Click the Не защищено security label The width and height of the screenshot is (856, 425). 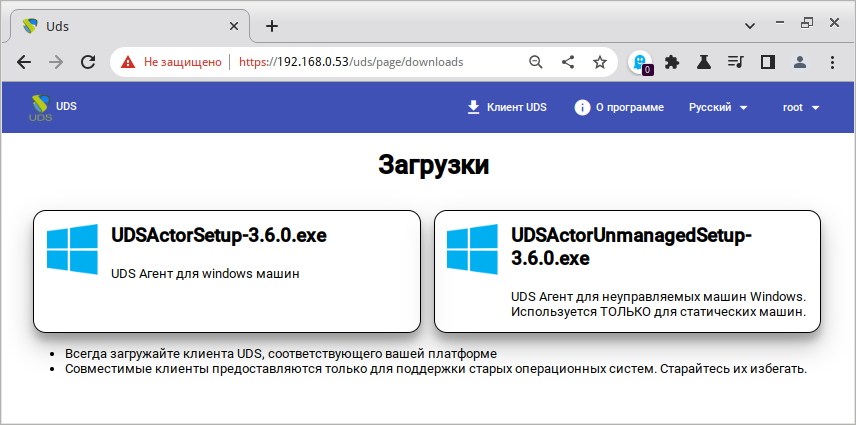[x=183, y=62]
